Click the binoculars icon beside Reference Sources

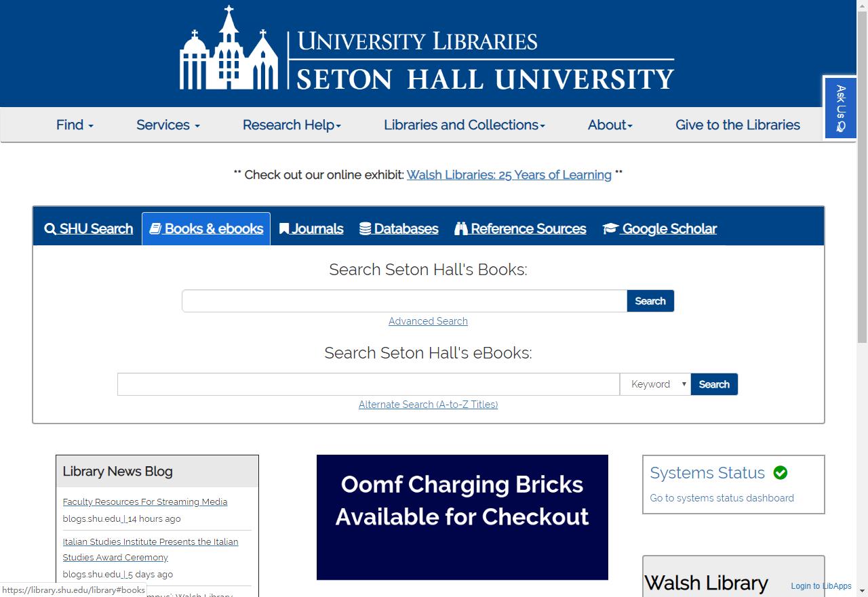coord(461,229)
